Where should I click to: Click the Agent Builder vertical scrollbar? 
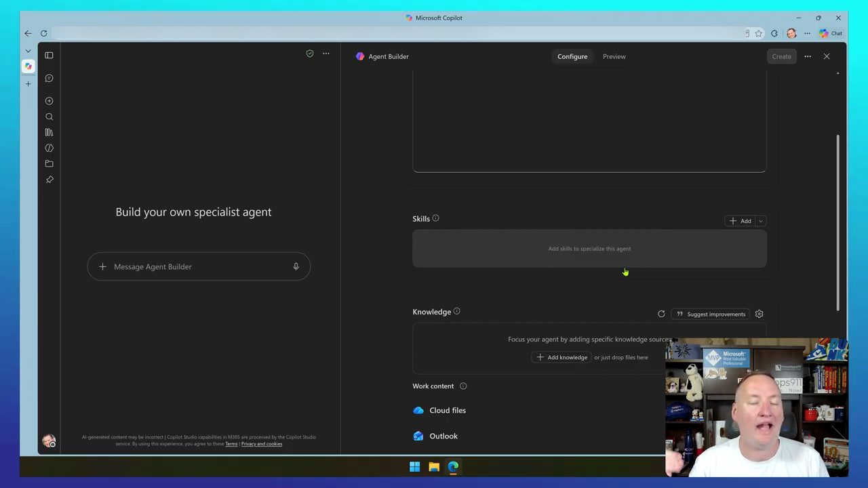[x=838, y=222]
